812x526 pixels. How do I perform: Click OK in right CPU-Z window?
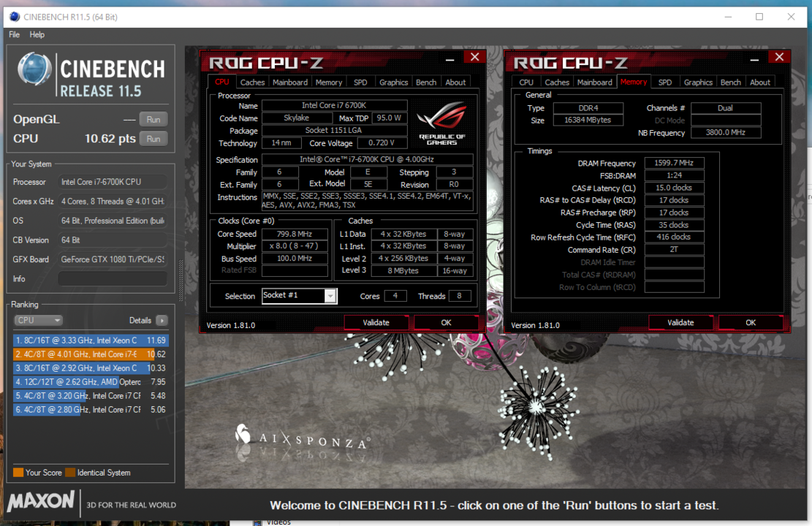click(751, 322)
